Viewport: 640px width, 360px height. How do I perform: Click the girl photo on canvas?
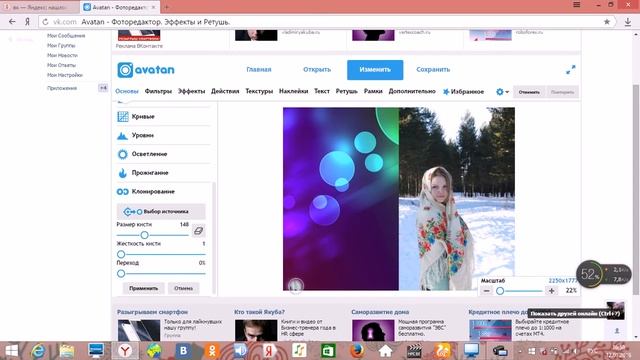457,199
